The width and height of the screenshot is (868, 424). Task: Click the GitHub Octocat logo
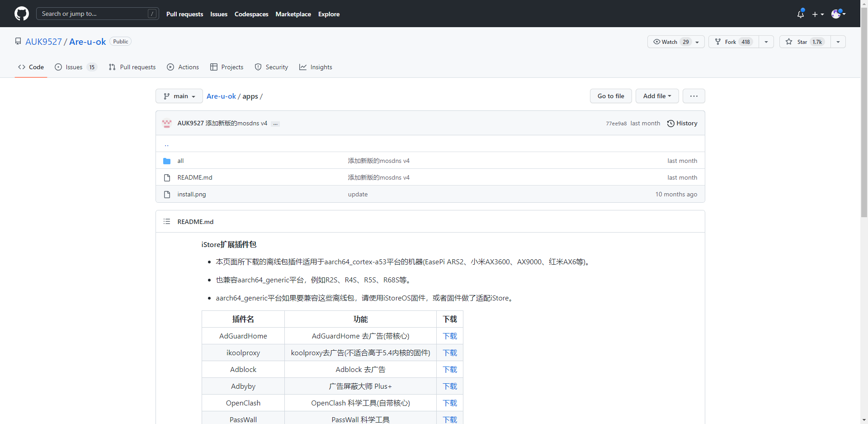pos(22,14)
